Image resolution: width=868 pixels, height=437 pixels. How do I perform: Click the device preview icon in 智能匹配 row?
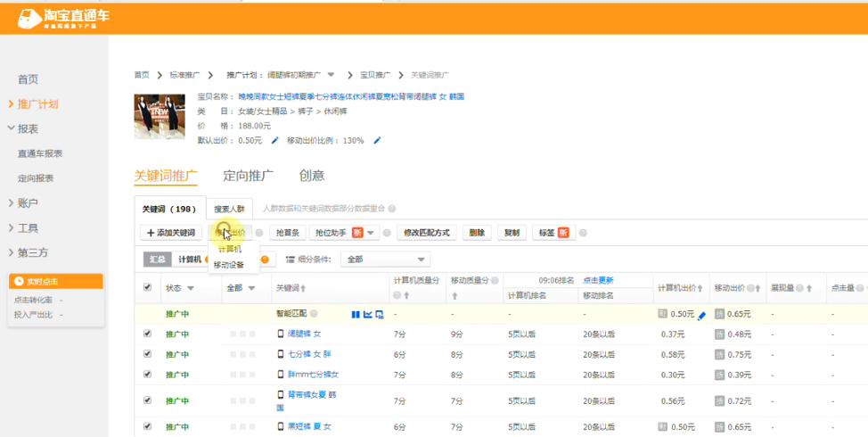coord(380,315)
